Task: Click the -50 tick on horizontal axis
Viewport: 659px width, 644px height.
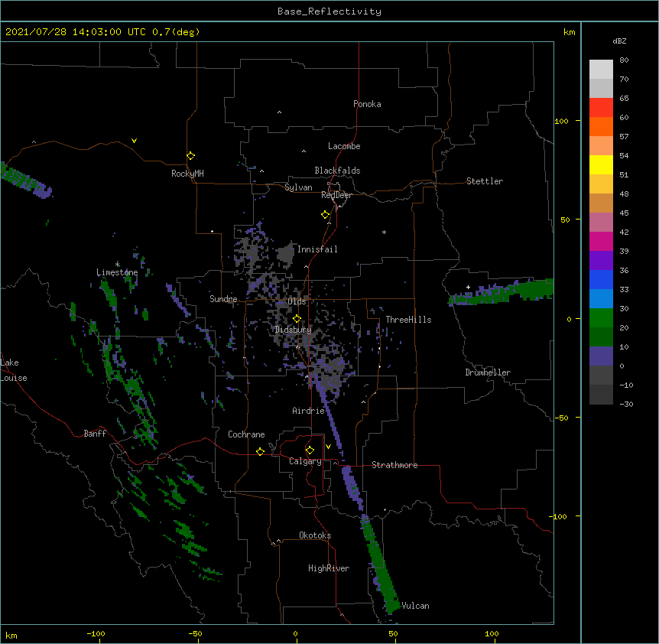Action: [195, 634]
